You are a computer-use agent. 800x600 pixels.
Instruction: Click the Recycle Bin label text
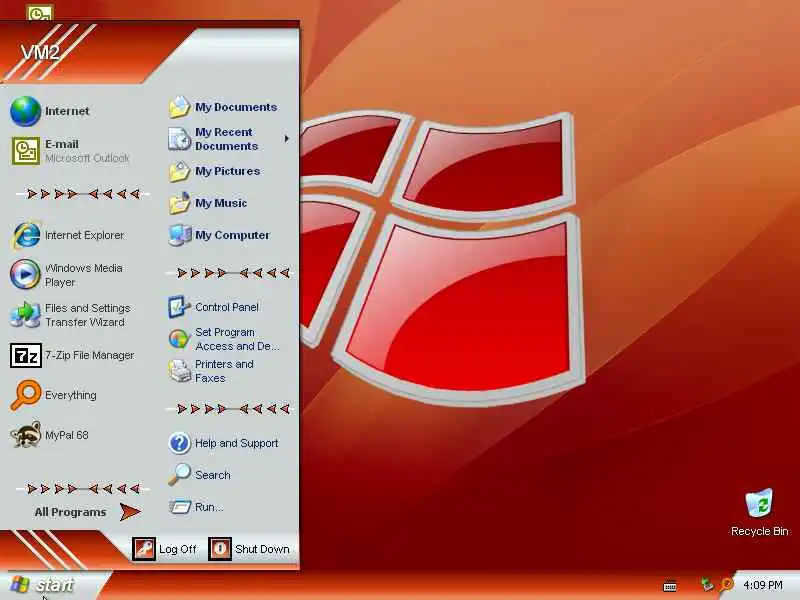pyautogui.click(x=760, y=531)
